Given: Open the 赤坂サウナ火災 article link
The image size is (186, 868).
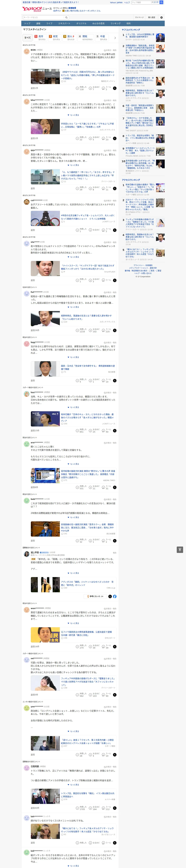Looking at the screenshot, I should [x=88, y=75].
